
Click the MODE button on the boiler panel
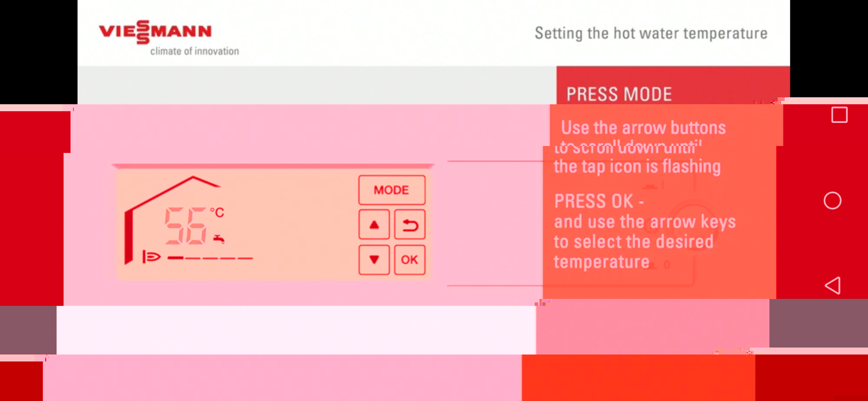[392, 190]
